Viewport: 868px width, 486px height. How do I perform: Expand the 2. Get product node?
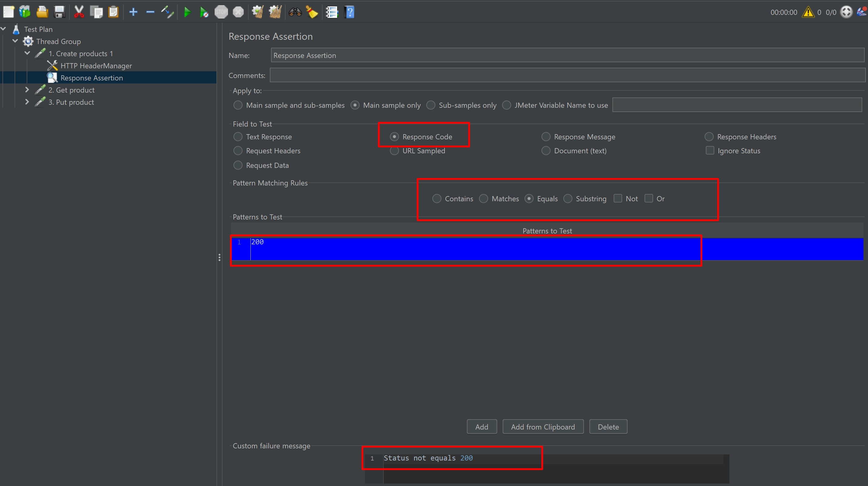(x=27, y=90)
